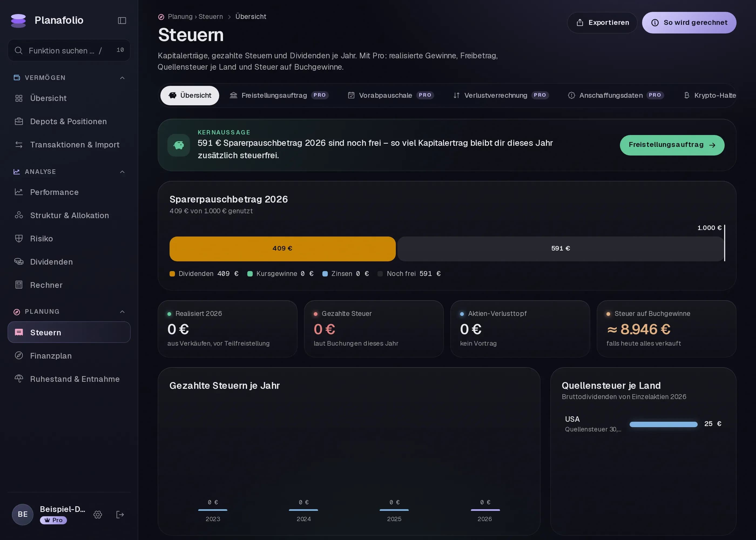The height and width of the screenshot is (540, 756).
Task: Collapse the Planung section chevron
Action: [122, 312]
